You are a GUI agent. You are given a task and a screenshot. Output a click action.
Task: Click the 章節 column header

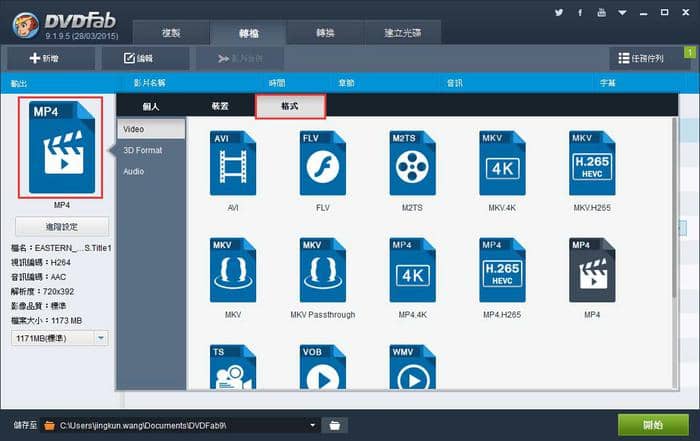[346, 83]
